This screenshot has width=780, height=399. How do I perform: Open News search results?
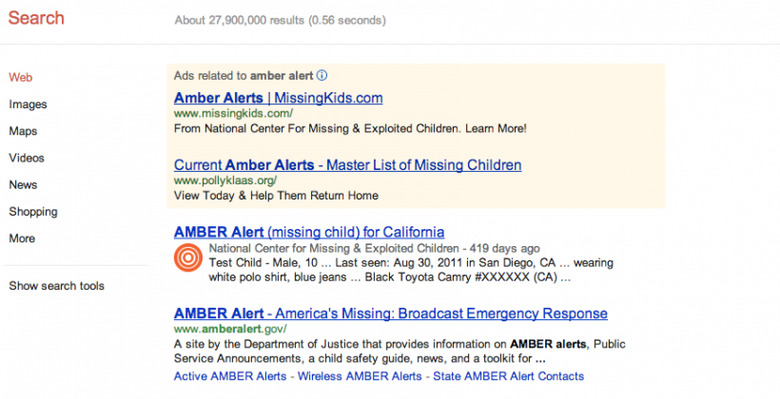[x=23, y=185]
